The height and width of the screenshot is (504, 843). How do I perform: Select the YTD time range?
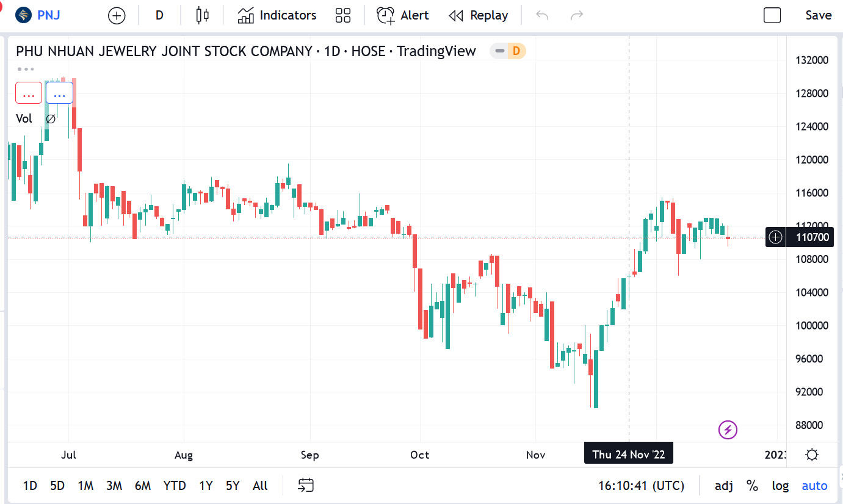175,486
